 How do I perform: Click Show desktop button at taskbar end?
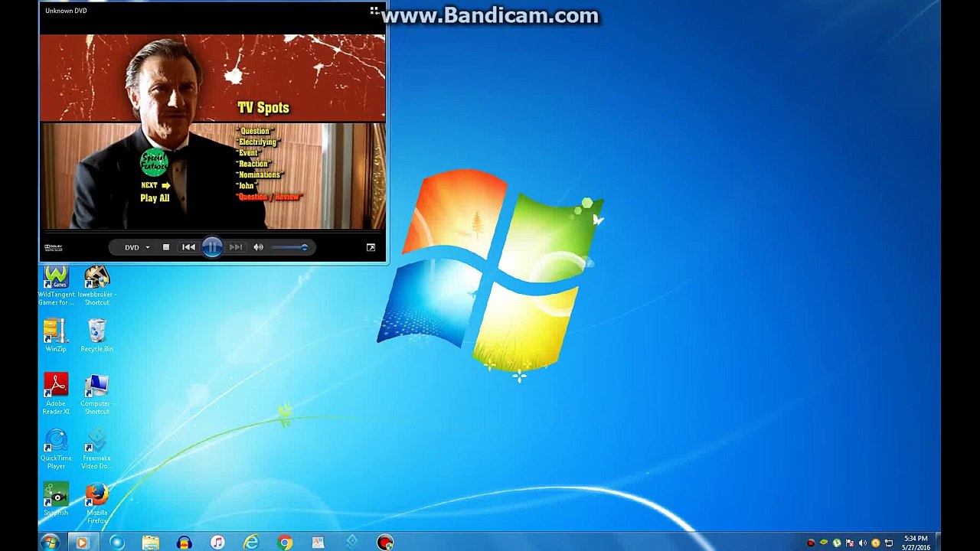tap(937, 543)
